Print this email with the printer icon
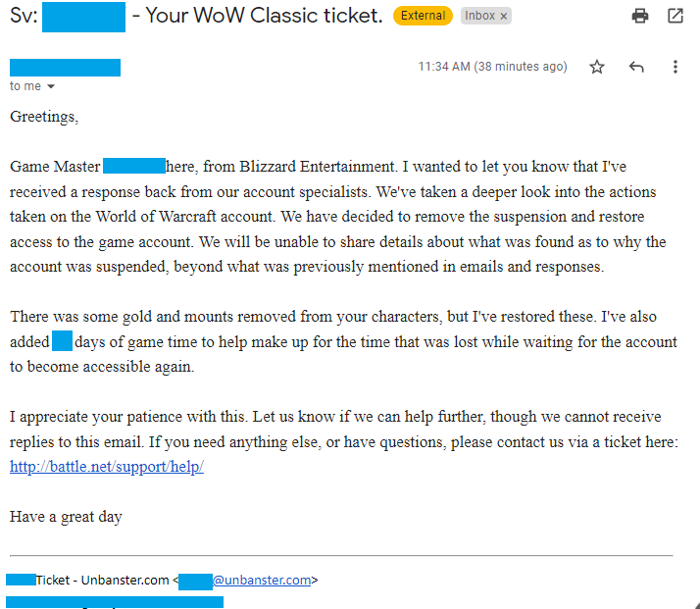The height and width of the screenshot is (609, 700). (x=640, y=16)
